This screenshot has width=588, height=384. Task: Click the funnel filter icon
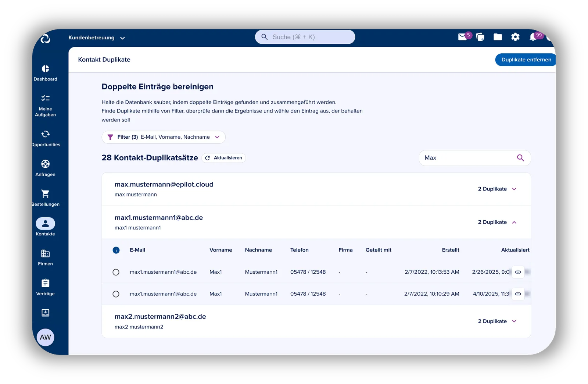(110, 137)
